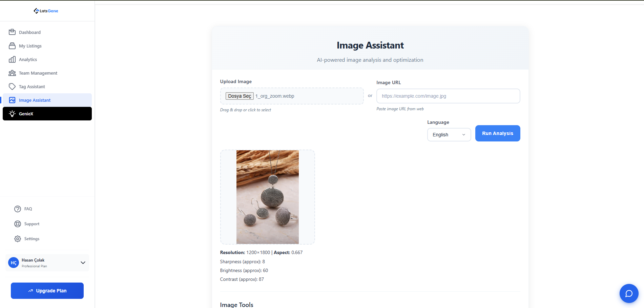644x308 pixels.
Task: Click the Sharpness (approx): 8 text
Action: [243, 262]
